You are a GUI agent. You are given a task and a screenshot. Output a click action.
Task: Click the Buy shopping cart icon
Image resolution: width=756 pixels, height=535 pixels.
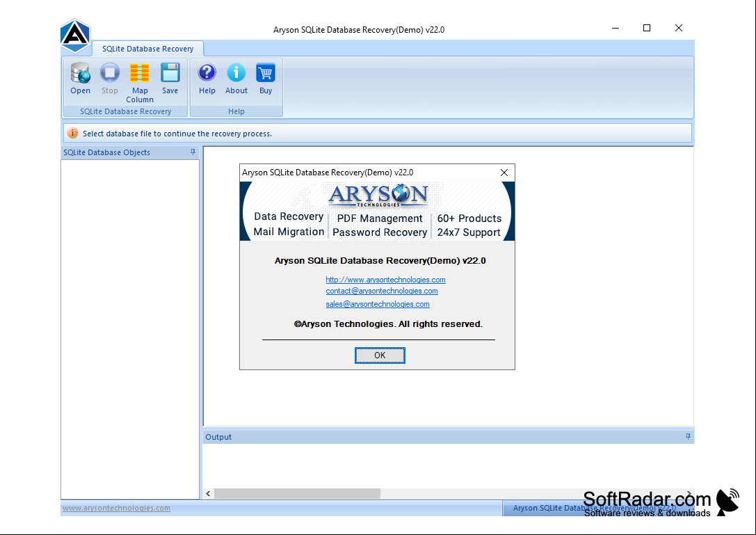266,78
